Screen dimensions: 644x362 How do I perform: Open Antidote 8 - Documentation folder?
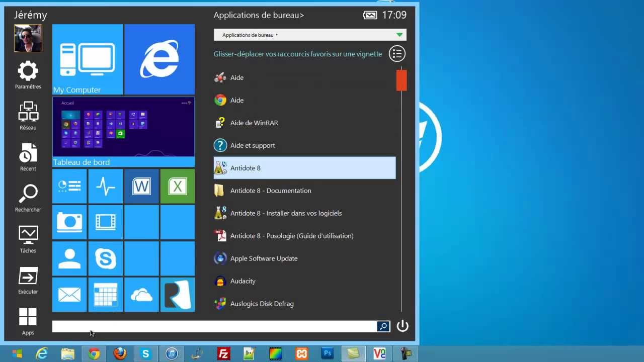pos(304,191)
